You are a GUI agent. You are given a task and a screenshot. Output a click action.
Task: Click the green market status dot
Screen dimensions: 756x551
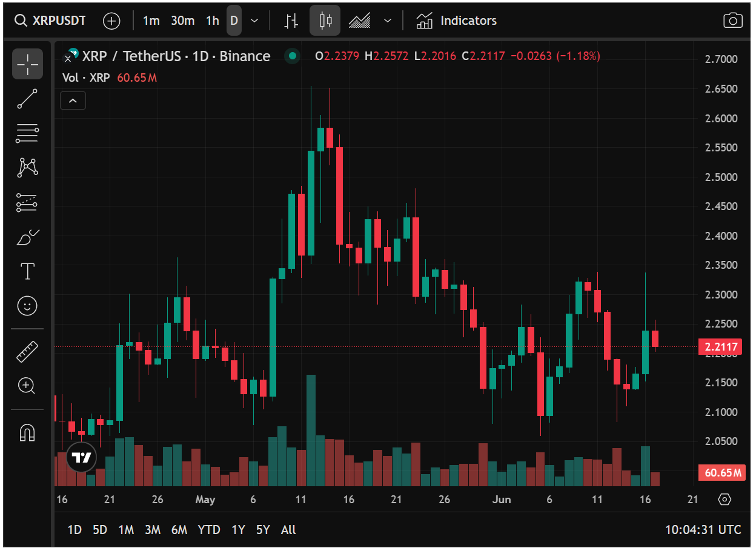click(x=293, y=56)
